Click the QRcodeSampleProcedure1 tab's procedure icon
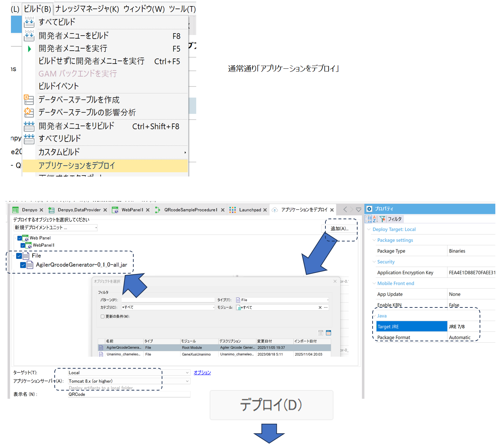 (x=158, y=210)
